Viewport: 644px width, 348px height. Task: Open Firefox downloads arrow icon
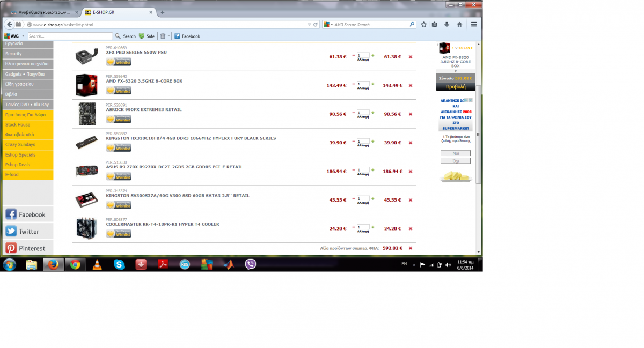pyautogui.click(x=447, y=24)
